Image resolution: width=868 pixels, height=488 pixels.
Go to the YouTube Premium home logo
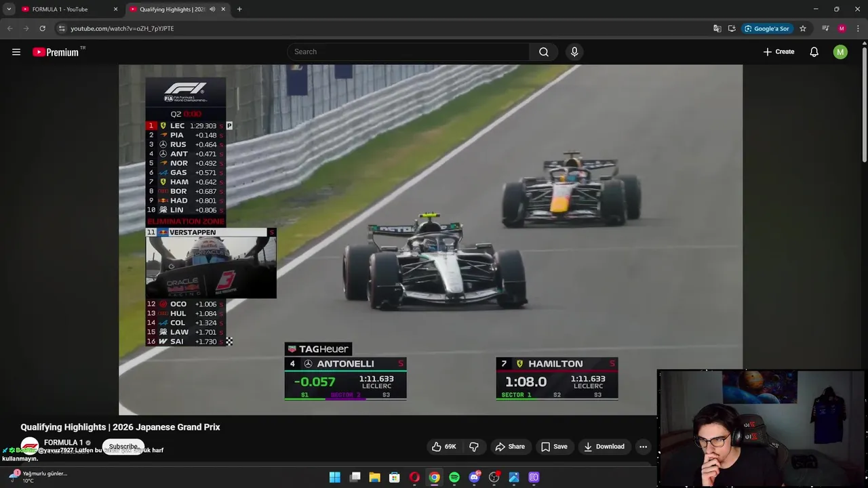coord(56,52)
